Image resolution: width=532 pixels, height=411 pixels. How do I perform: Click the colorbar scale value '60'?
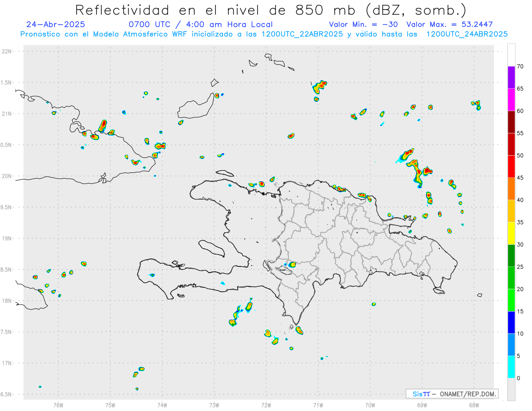point(520,111)
